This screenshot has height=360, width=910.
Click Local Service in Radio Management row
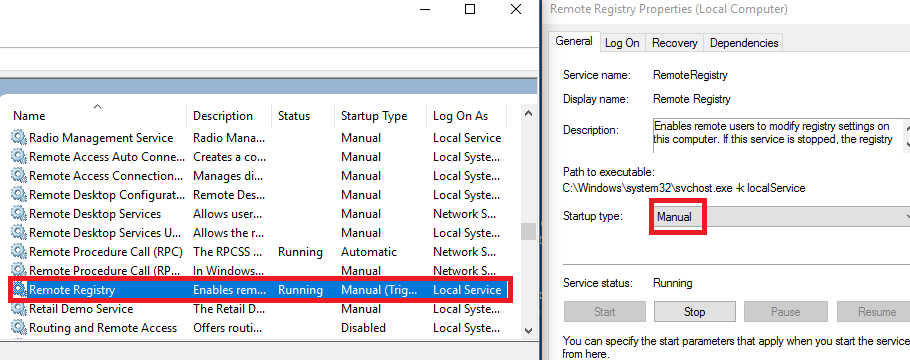(467, 138)
